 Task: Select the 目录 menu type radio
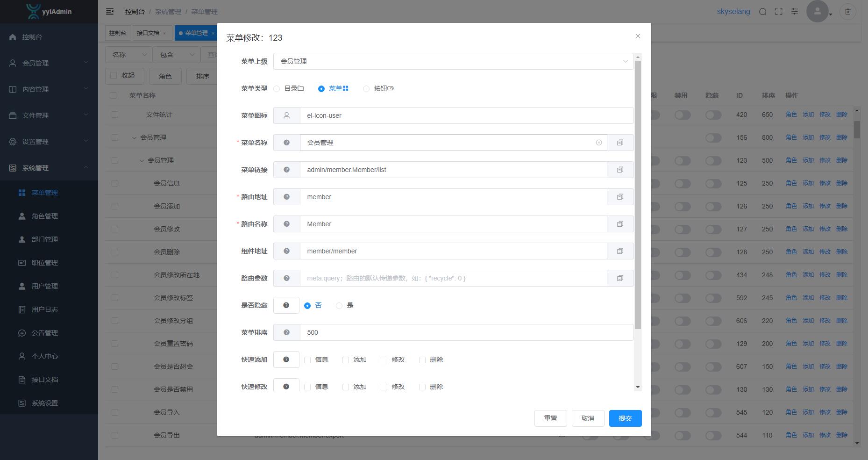pyautogui.click(x=277, y=89)
